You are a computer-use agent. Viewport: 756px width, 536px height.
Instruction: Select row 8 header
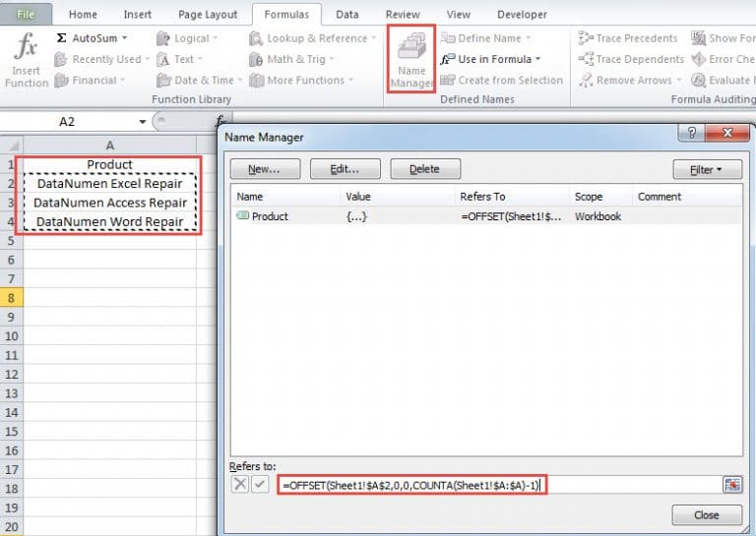tap(11, 298)
